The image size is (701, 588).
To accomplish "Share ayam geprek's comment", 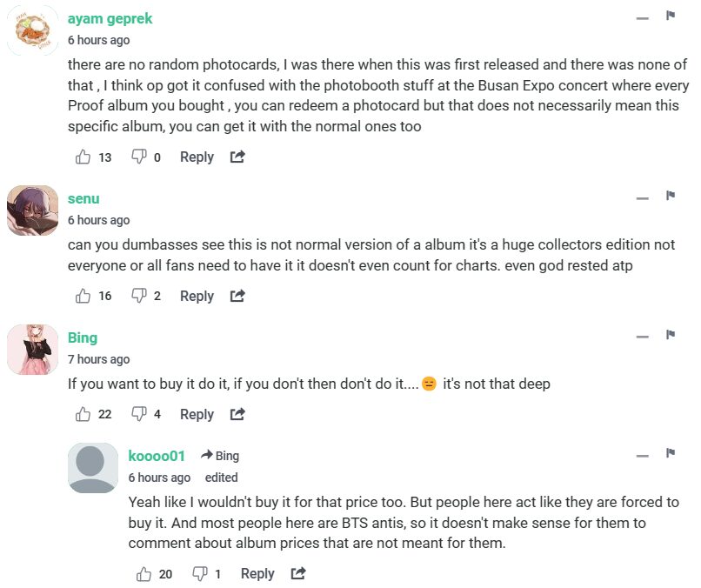I will click(x=237, y=157).
